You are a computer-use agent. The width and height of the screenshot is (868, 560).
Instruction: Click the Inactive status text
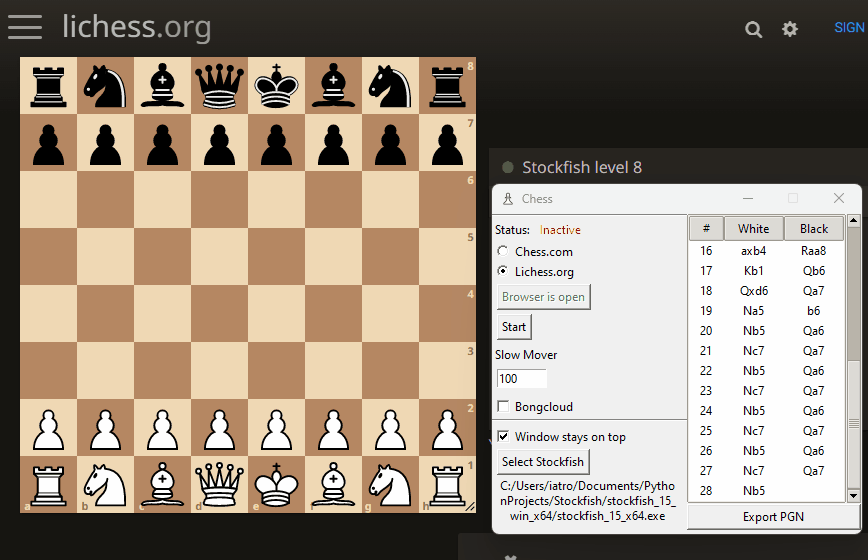coord(560,230)
